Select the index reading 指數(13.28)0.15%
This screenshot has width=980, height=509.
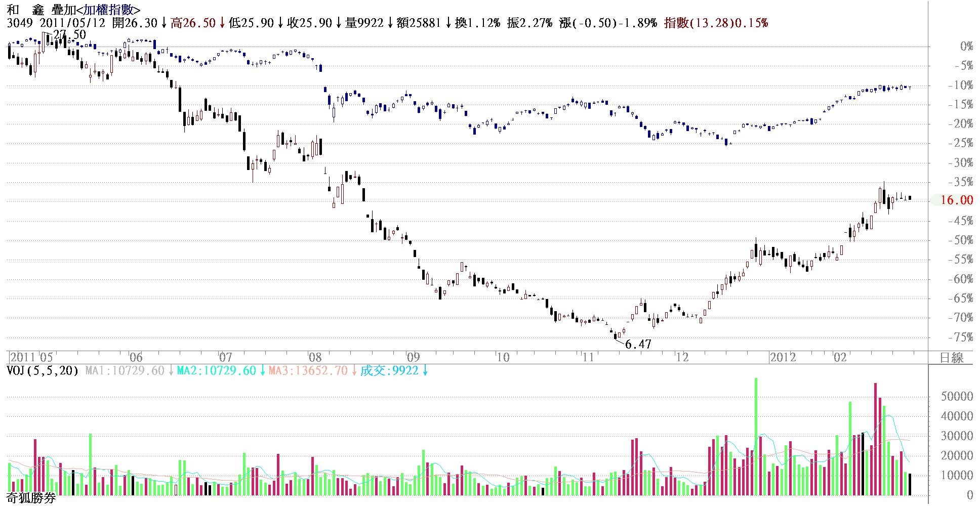[x=716, y=23]
